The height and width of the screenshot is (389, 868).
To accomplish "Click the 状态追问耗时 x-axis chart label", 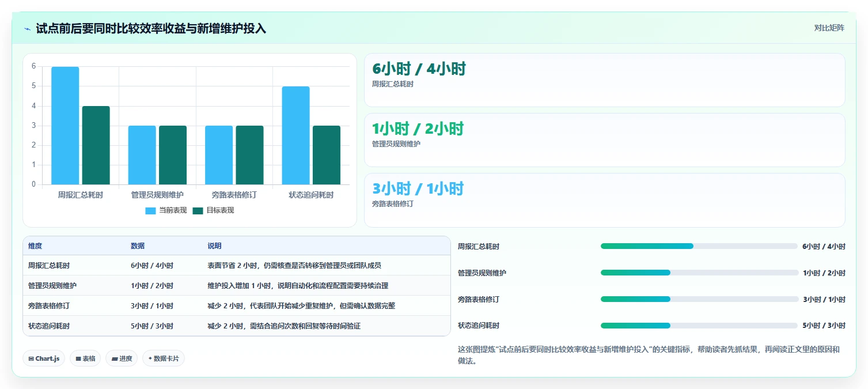I will 311,195.
